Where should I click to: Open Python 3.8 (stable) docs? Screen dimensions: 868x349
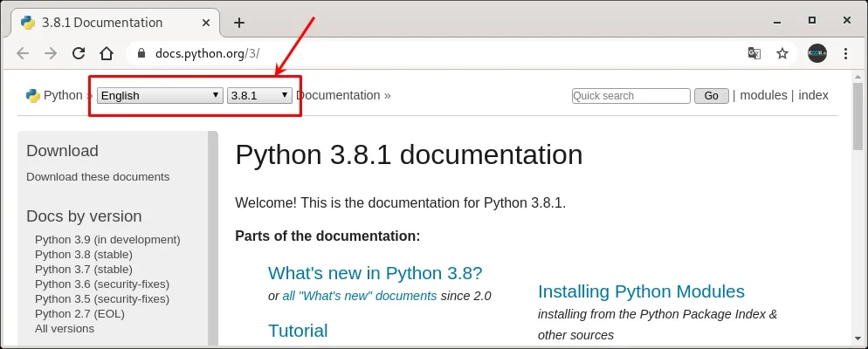pos(84,255)
